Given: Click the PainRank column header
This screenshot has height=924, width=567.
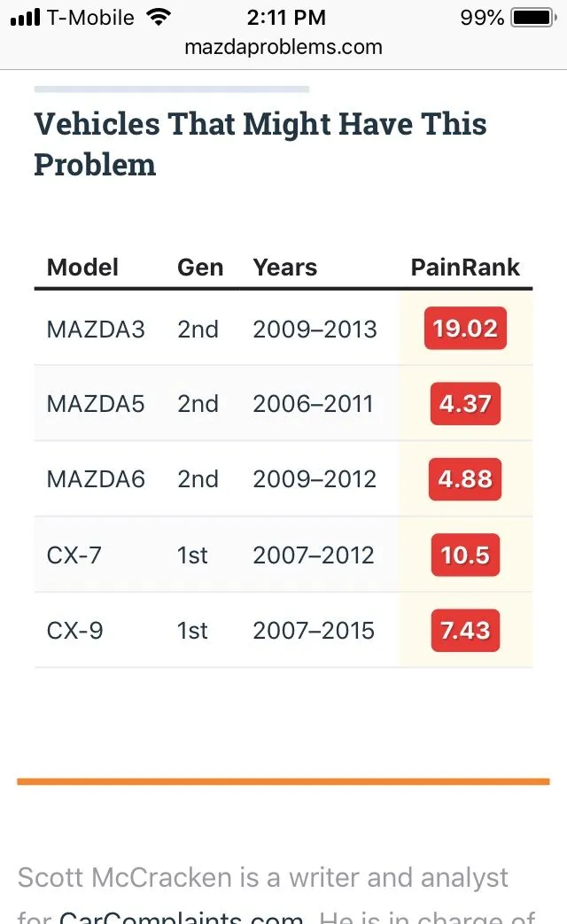Looking at the screenshot, I should click(465, 268).
